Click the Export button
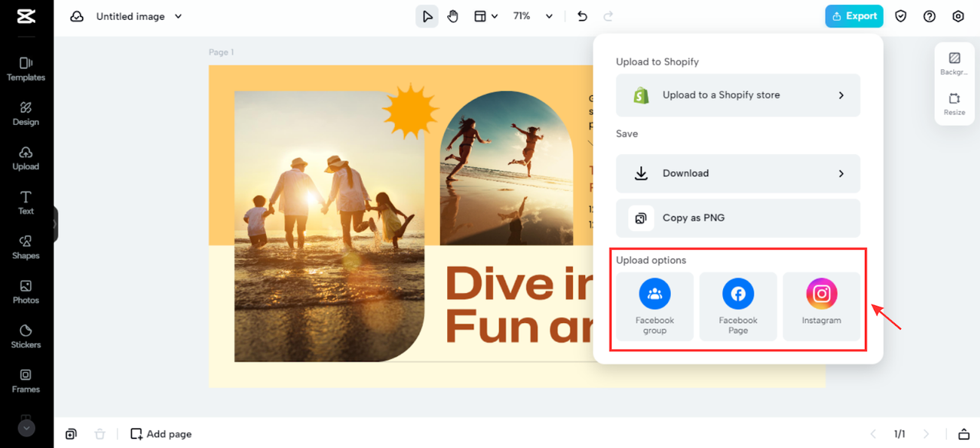 tap(854, 16)
